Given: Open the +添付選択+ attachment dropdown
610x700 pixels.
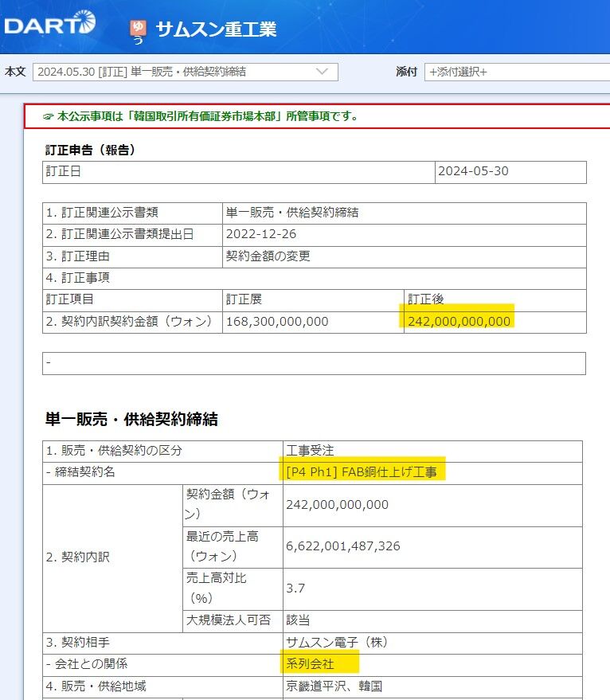Looking at the screenshot, I should (x=517, y=72).
